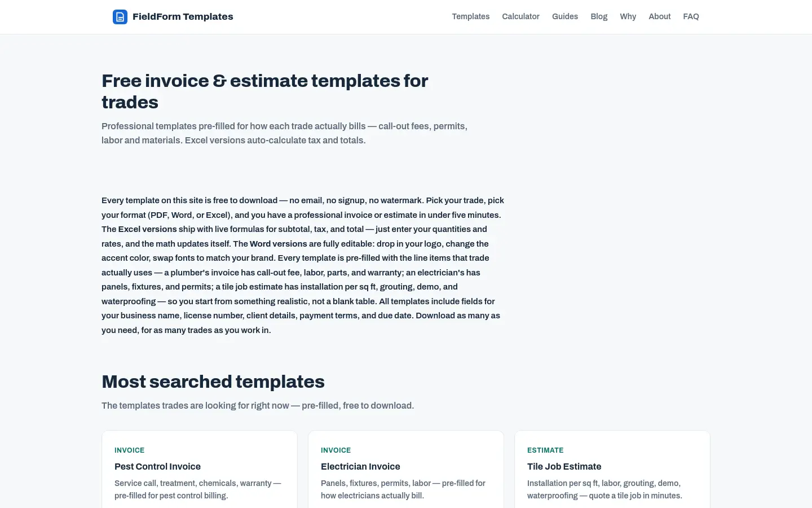
Task: Click the main 'Free invoice & estimate templates' heading
Action: coord(265,91)
